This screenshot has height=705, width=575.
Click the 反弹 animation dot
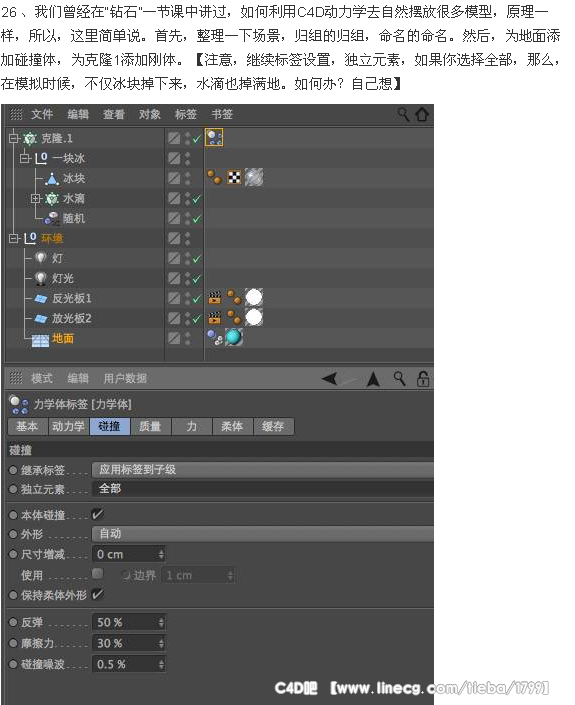point(13,622)
